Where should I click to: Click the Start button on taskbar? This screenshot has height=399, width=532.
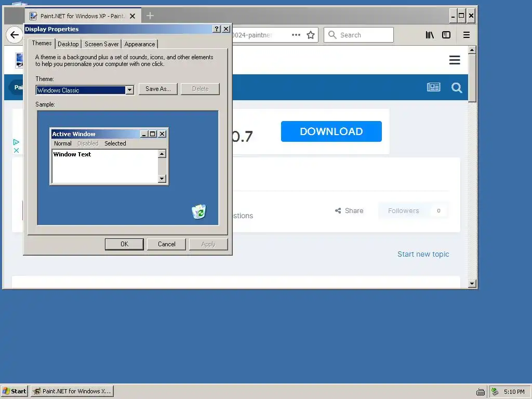coord(14,391)
